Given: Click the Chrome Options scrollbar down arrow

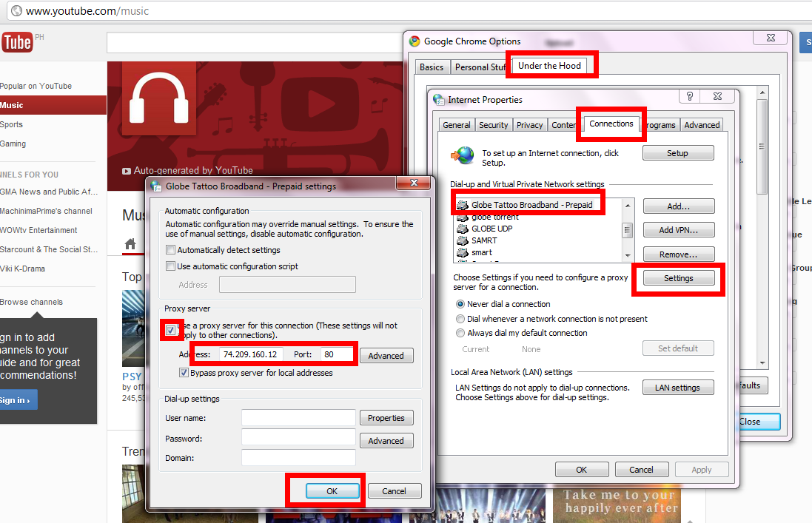Looking at the screenshot, I should [762, 363].
